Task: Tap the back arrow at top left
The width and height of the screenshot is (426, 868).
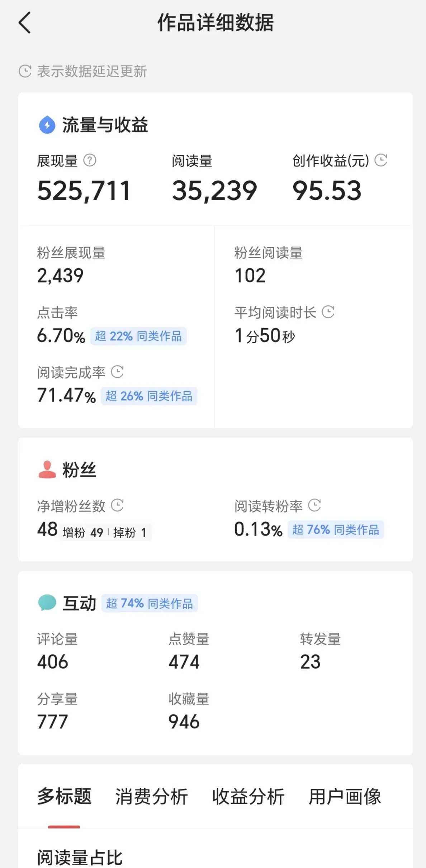Action: (x=25, y=23)
